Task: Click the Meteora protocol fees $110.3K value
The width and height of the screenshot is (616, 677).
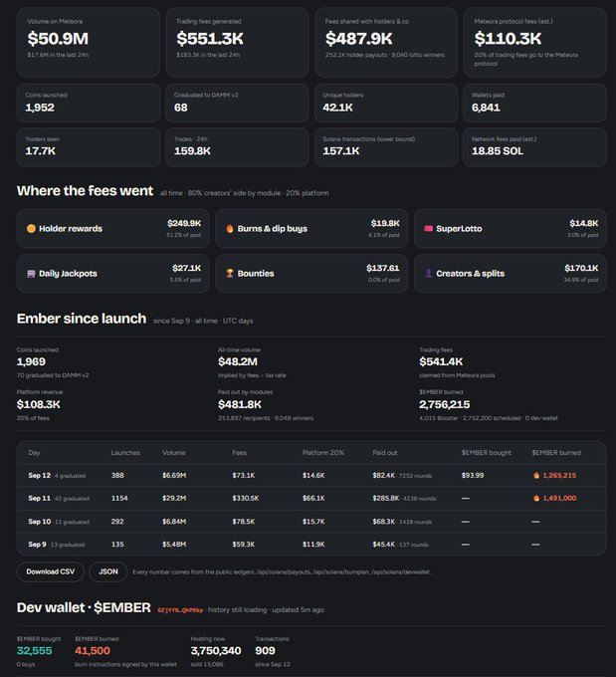Action: pyautogui.click(x=508, y=39)
